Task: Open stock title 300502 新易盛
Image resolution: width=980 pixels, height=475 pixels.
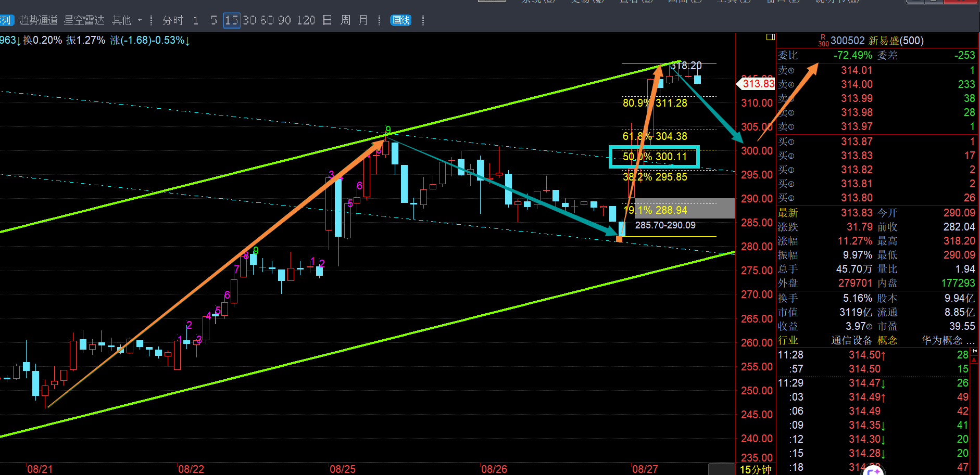Action: pos(877,41)
